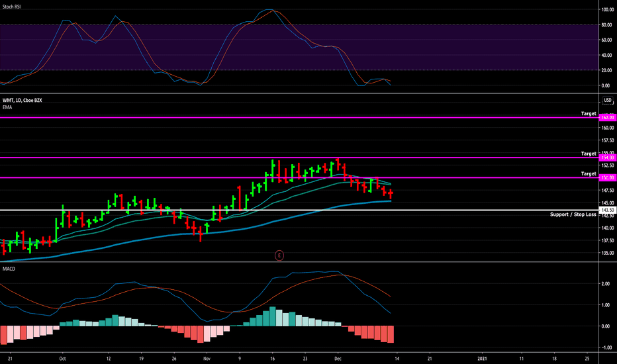
Task: Click 140.00 on the price scale
Action: [x=608, y=228]
